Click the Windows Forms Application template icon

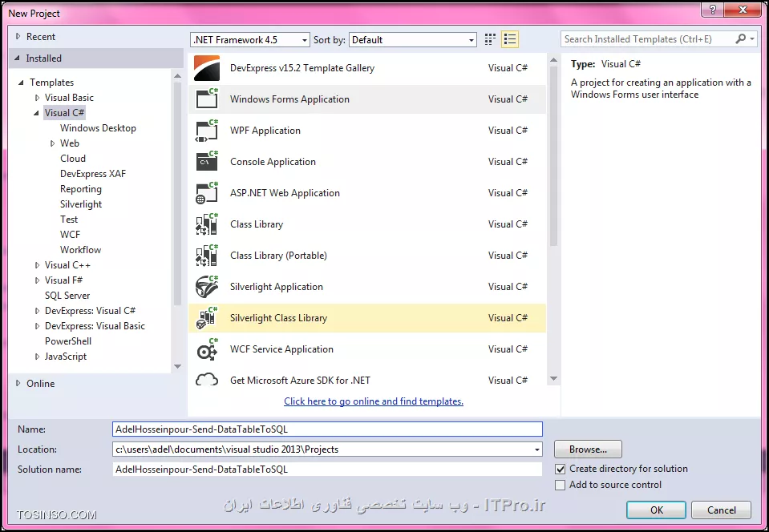[206, 99]
